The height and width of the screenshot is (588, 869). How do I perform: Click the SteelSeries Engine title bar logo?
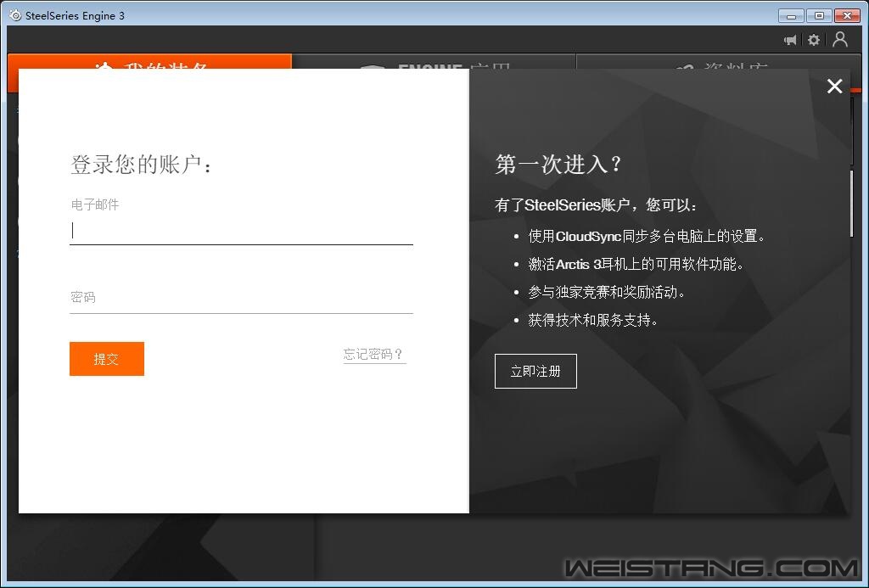15,15
